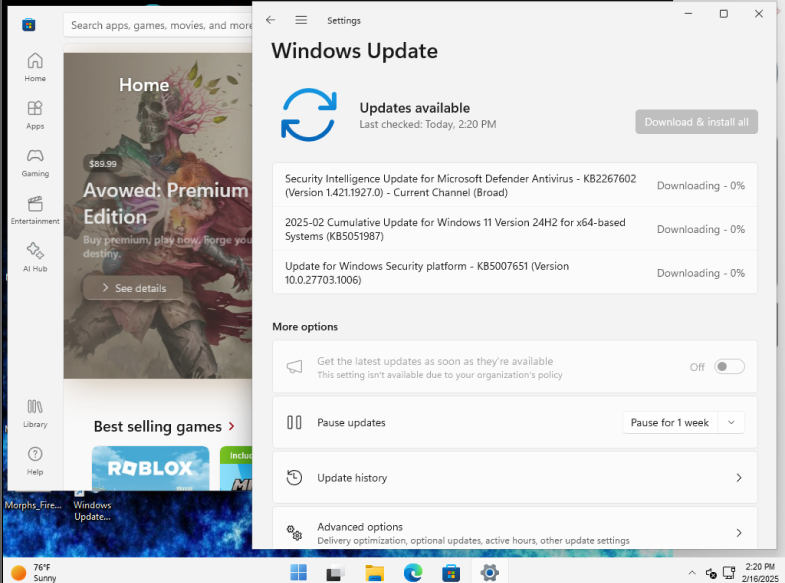The image size is (785, 583).
Task: Open Task View on the taskbar
Action: coord(335,572)
